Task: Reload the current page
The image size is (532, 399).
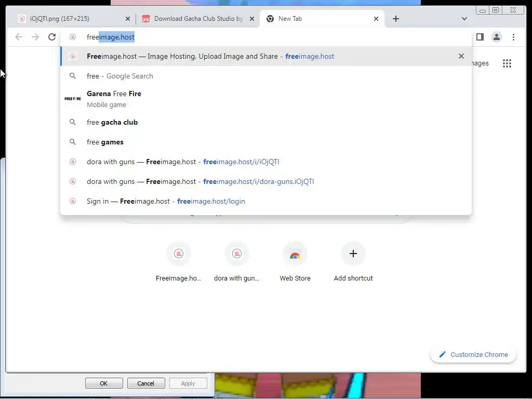Action: (52, 37)
